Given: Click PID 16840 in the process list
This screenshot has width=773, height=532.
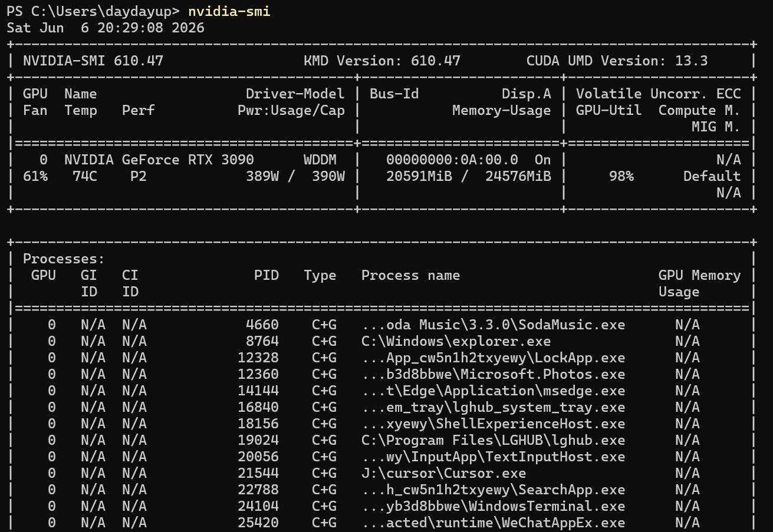Looking at the screenshot, I should tap(258, 407).
